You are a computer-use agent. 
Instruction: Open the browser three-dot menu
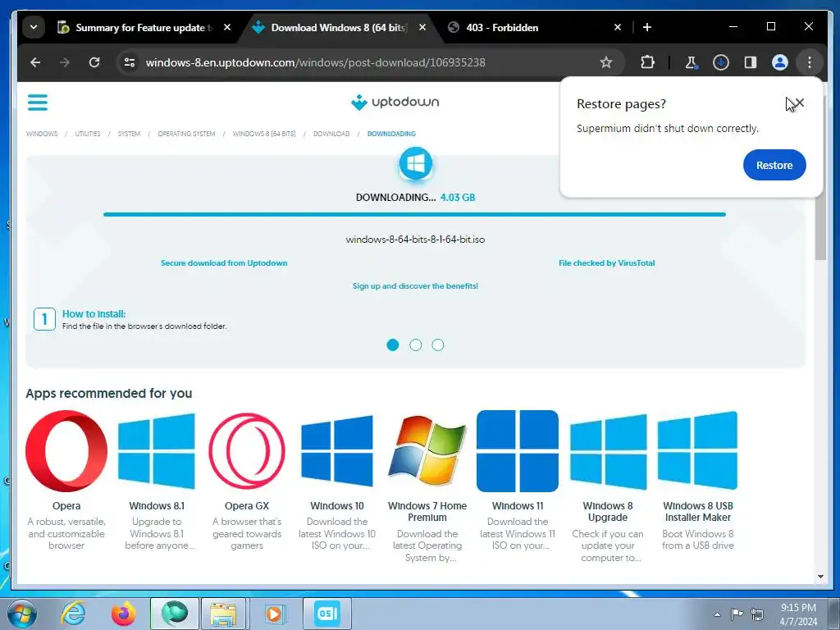[x=810, y=62]
